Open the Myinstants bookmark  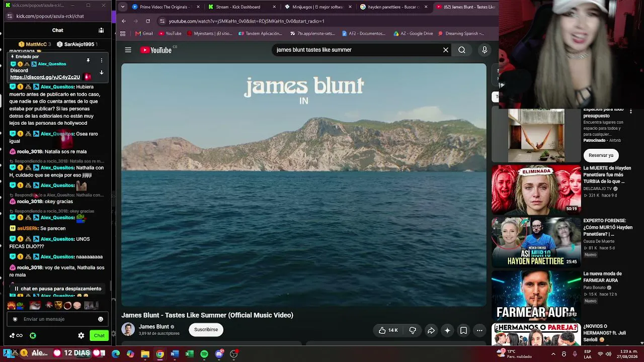coord(209,34)
